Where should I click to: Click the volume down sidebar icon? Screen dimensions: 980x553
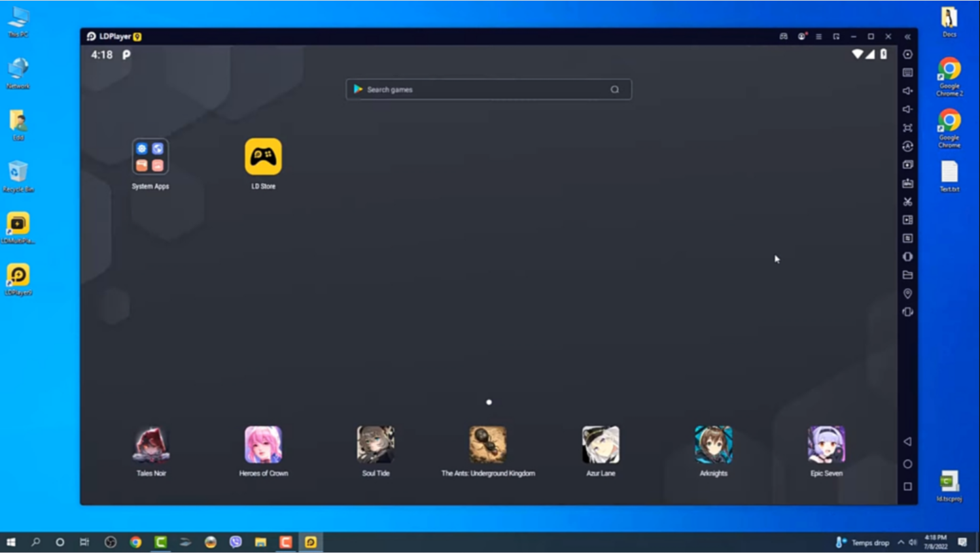pos(907,109)
